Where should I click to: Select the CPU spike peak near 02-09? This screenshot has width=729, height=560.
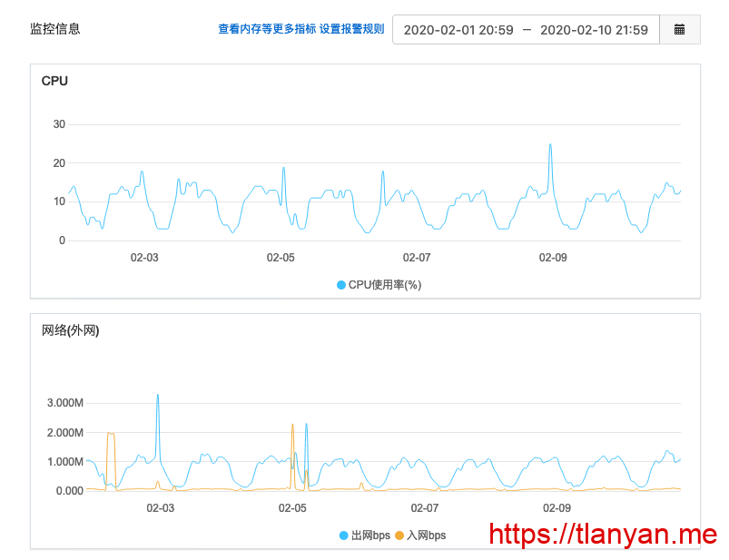click(550, 145)
